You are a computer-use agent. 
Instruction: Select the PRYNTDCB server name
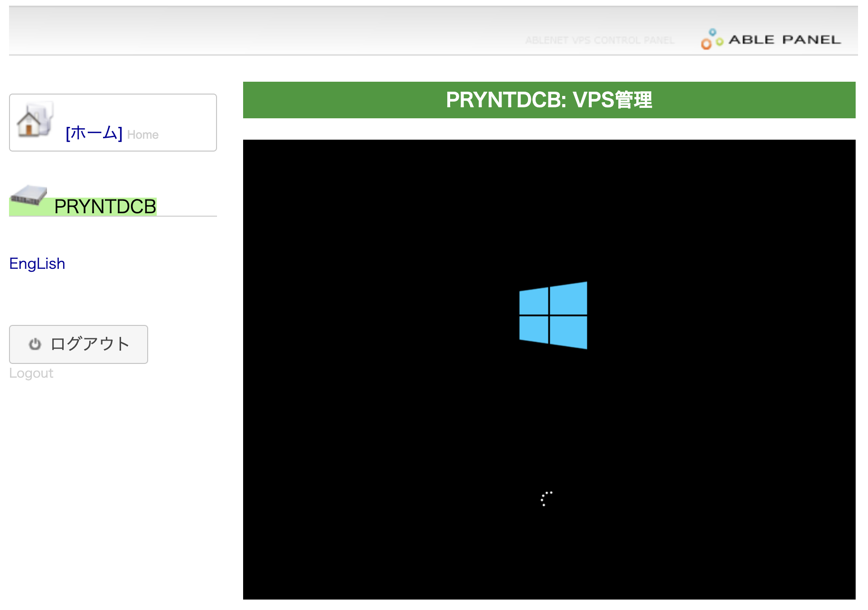tap(105, 207)
